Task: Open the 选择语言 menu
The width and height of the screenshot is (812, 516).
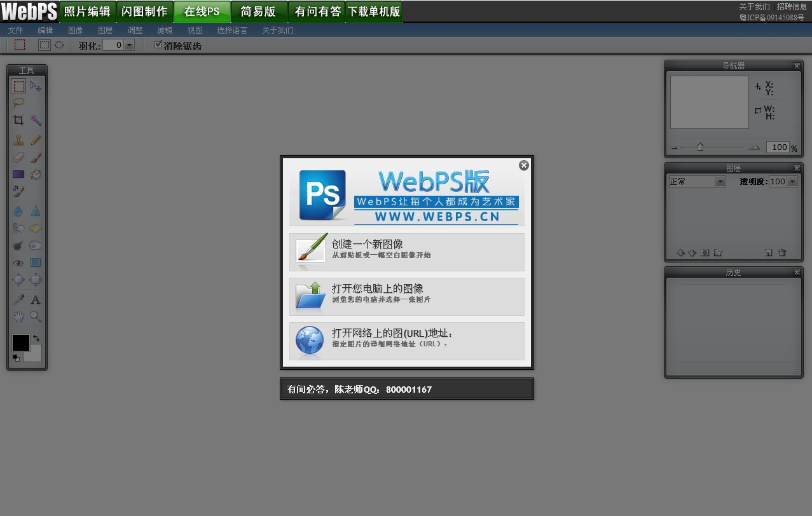Action: 232,30
